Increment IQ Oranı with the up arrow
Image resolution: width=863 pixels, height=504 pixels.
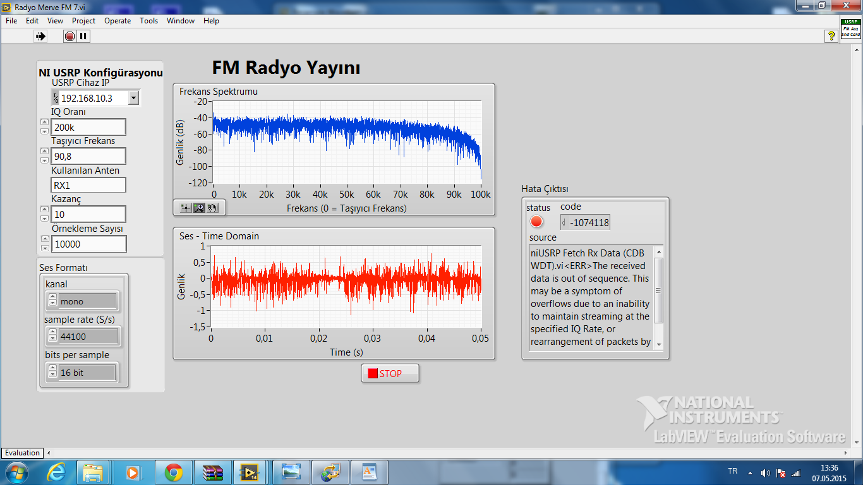(44, 123)
